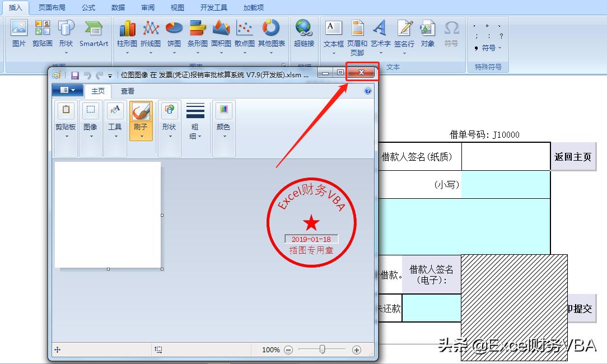The width and height of the screenshot is (607, 364).
Task: Undo in the Paint quick access toolbar
Action: (87, 75)
